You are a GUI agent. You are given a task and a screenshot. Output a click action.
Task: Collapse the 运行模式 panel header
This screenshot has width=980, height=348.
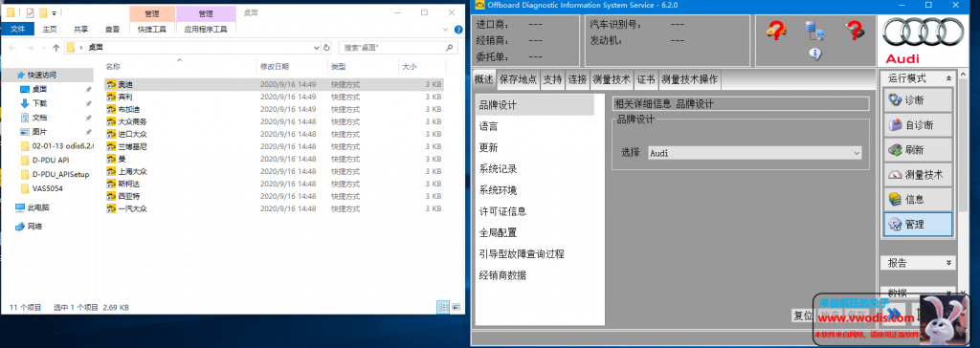(948, 78)
